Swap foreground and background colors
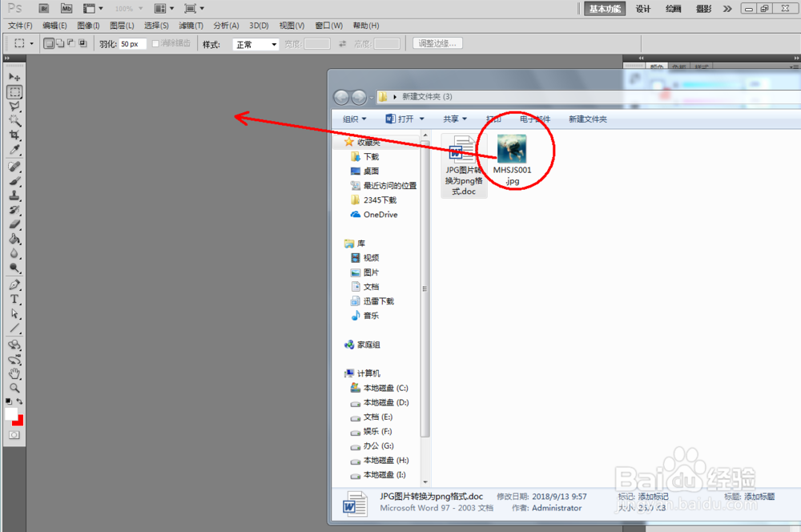 pos(19,401)
